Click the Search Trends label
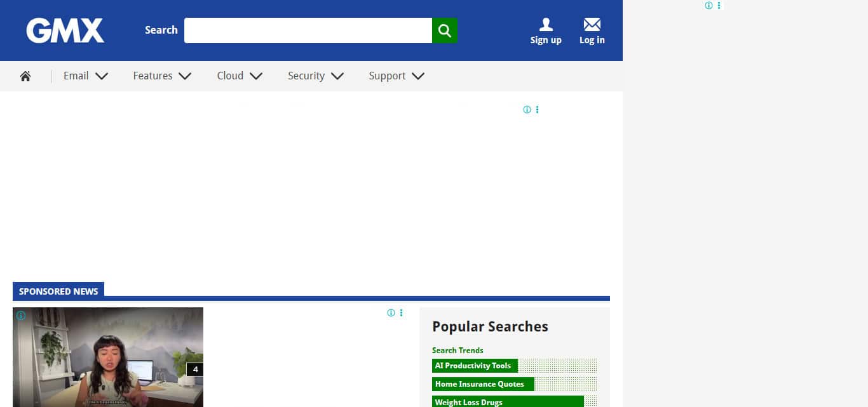This screenshot has width=868, height=407. 458,350
